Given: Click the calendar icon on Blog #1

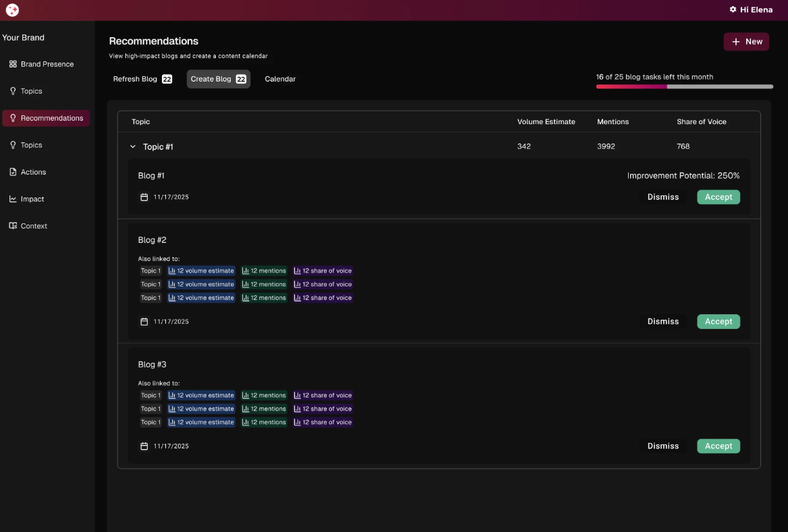Looking at the screenshot, I should (x=144, y=197).
